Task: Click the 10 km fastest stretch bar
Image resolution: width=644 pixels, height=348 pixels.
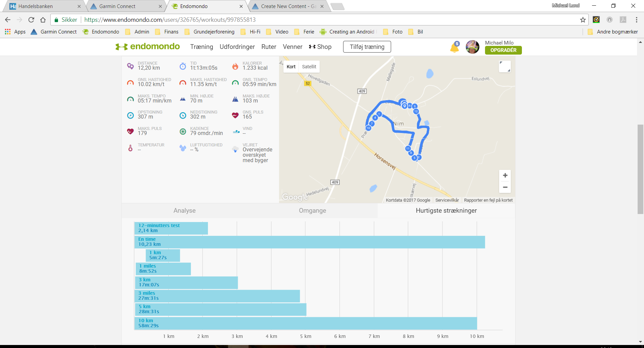Action: [x=306, y=323]
